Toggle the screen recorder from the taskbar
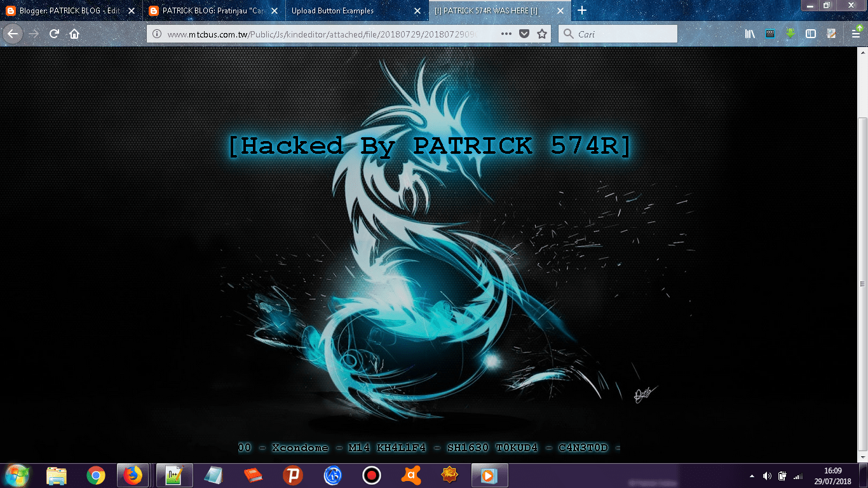The image size is (868, 488). (x=371, y=475)
